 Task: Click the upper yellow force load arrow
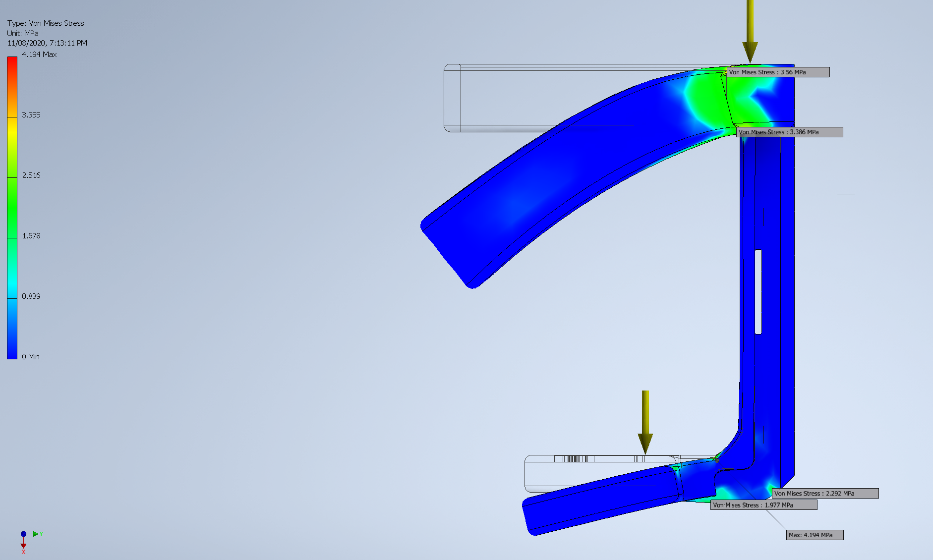(x=750, y=31)
